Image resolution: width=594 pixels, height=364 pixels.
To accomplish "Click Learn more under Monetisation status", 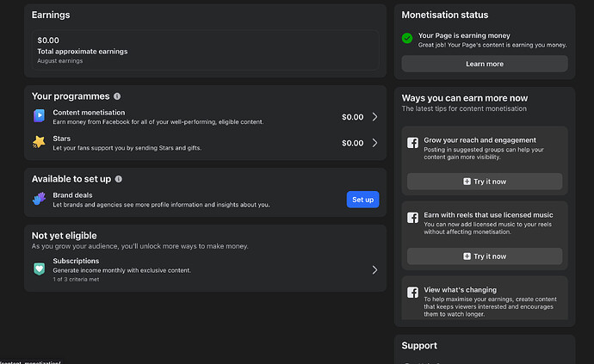I will pos(485,64).
